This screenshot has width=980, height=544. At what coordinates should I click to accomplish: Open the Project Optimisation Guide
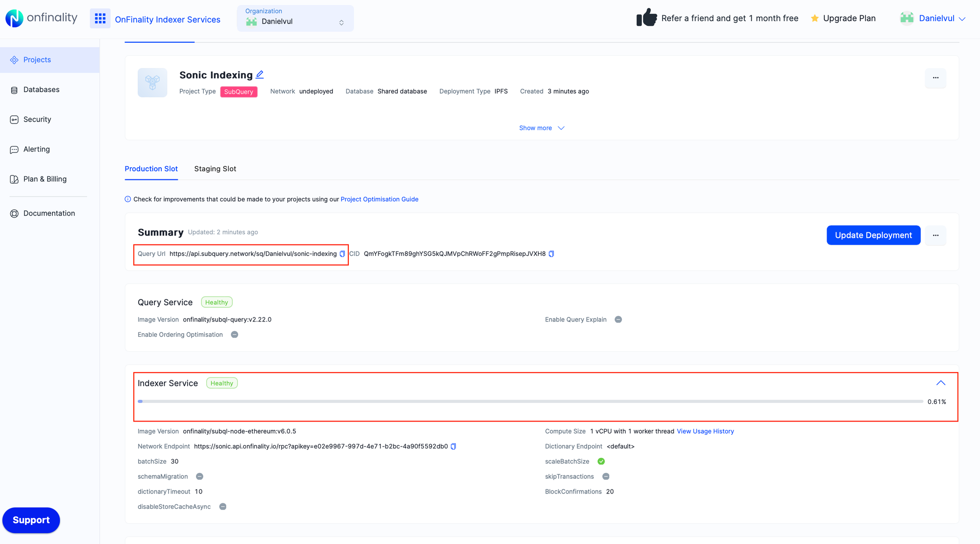pos(379,199)
